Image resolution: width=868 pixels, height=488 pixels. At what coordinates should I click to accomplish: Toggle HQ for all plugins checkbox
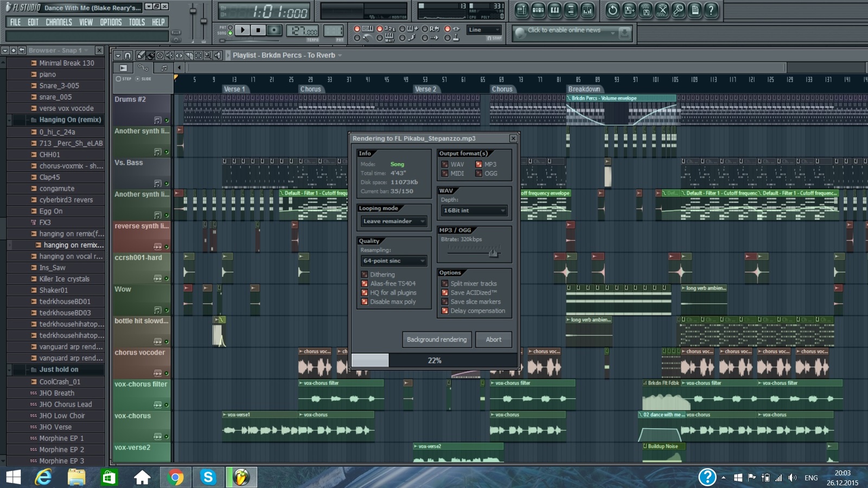(365, 293)
